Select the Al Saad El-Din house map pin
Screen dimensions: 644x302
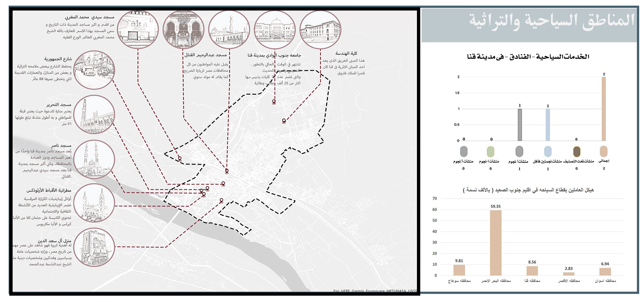point(221,201)
